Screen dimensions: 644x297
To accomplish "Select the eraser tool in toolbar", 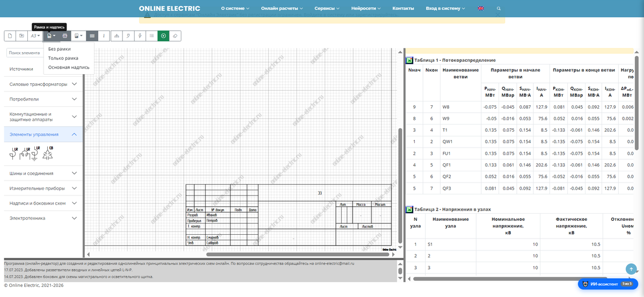I will 175,36.
